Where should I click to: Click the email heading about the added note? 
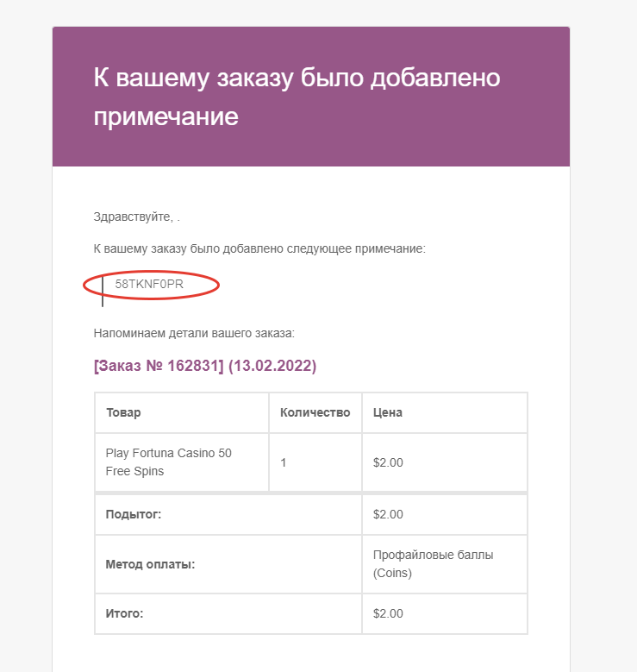tap(297, 97)
